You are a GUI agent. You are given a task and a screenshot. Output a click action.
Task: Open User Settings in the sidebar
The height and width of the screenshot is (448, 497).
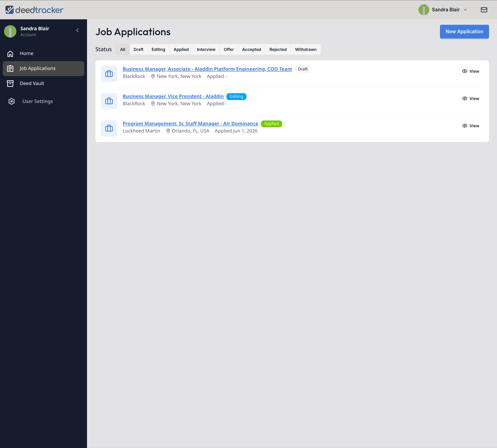click(x=38, y=101)
